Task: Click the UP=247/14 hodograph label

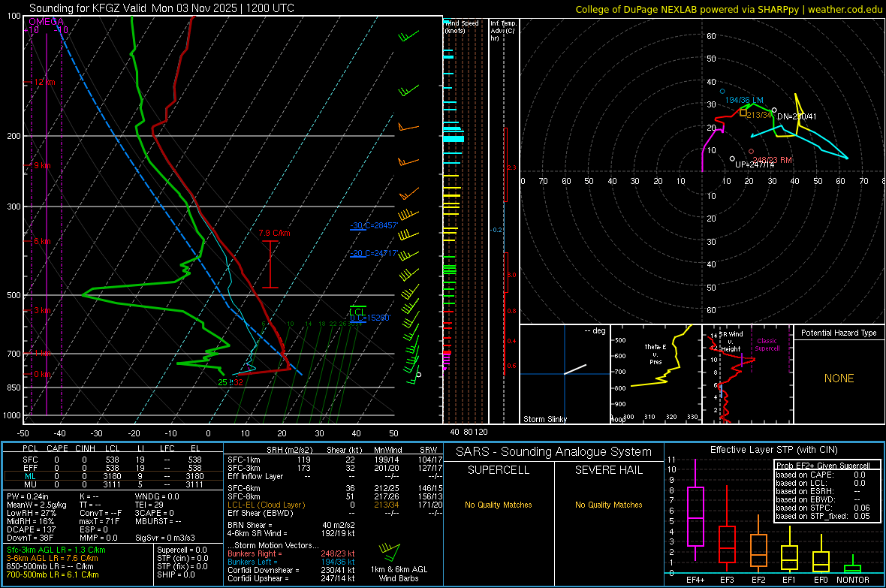Action: pyautogui.click(x=755, y=164)
